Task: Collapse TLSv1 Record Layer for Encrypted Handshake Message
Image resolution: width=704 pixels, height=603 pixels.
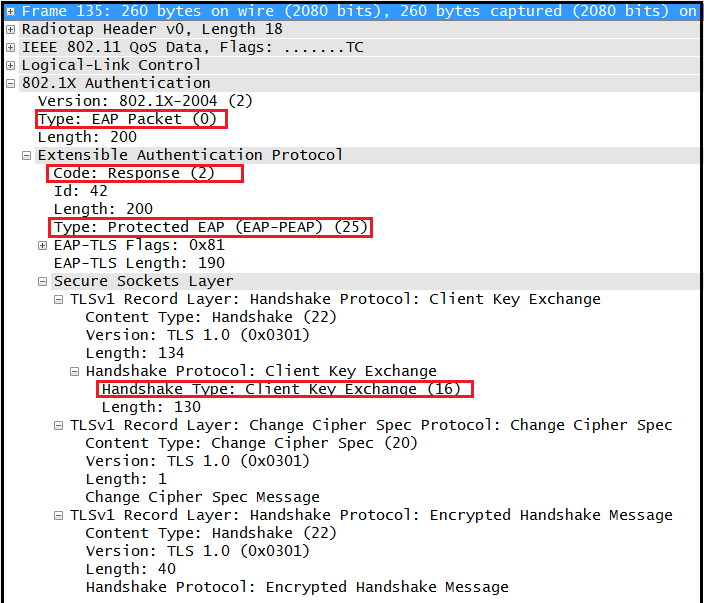Action: tap(59, 515)
